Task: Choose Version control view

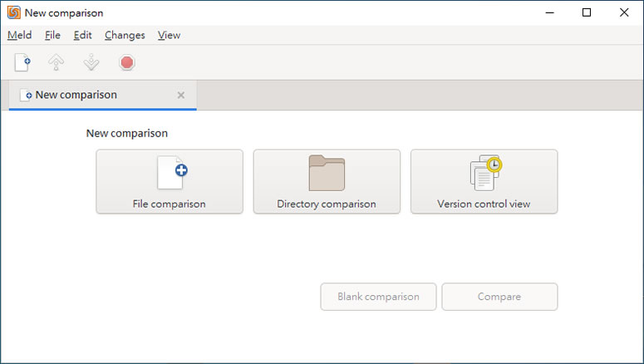Action: (484, 182)
